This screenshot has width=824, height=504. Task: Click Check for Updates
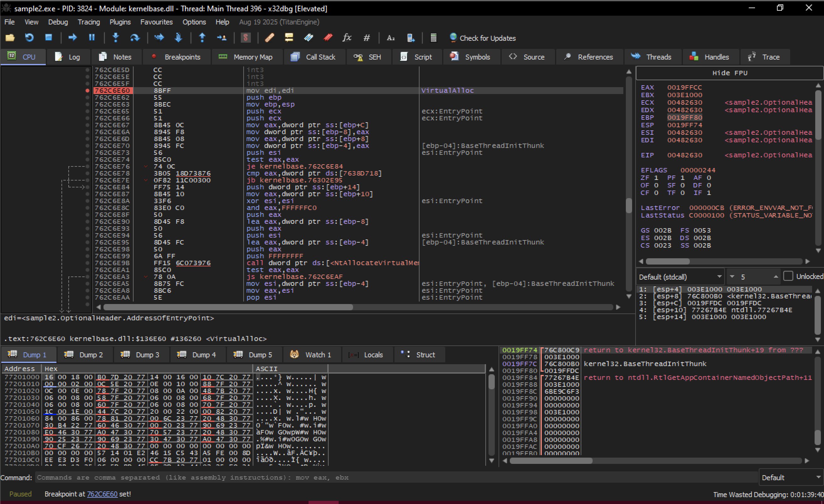[x=483, y=38]
